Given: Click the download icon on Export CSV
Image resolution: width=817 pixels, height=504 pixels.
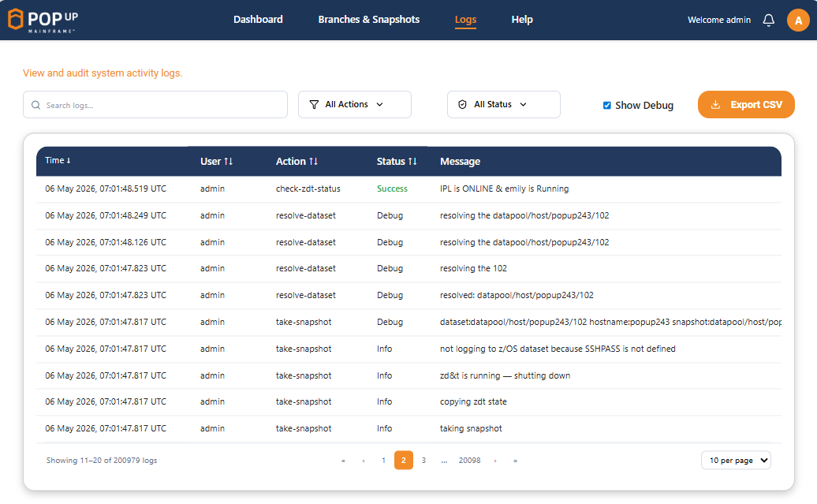Looking at the screenshot, I should (x=715, y=105).
